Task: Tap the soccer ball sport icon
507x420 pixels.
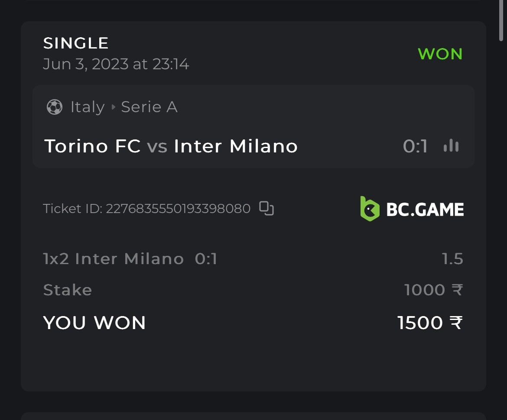Action: click(54, 107)
